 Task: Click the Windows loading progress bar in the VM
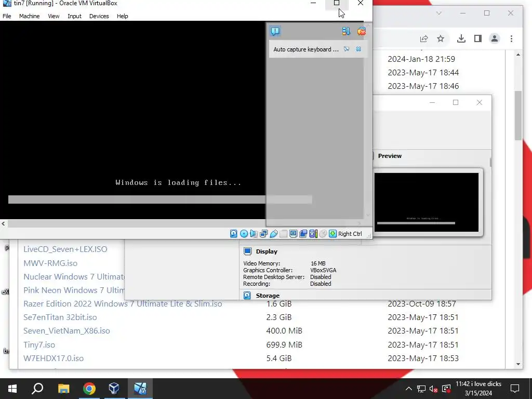[x=160, y=199]
